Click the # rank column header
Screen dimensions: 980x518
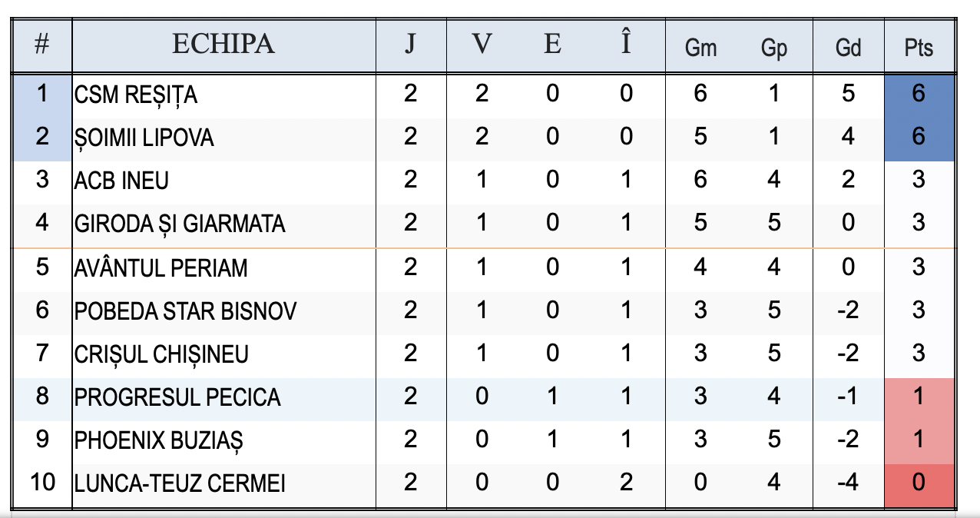point(42,45)
